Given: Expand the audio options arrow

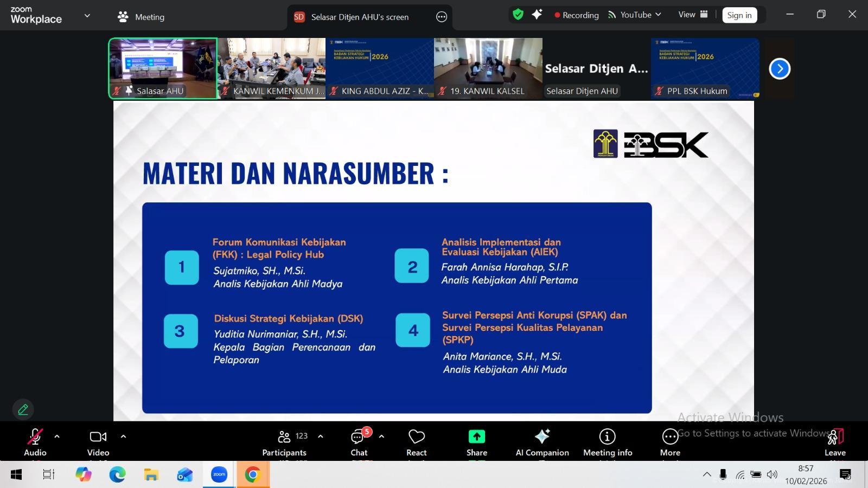Looking at the screenshot, I should coord(57,436).
